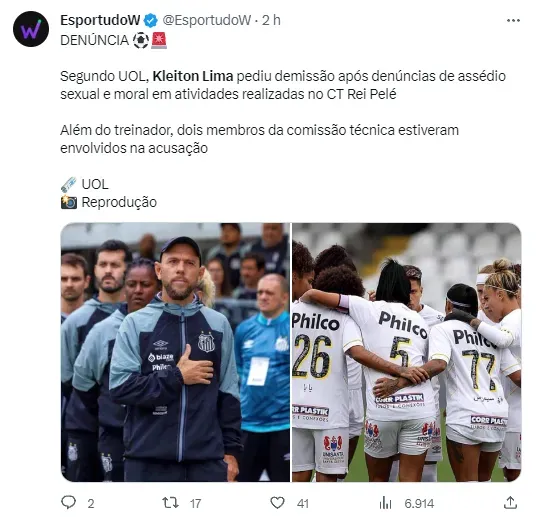Open the @EsportudoW handle link
The height and width of the screenshot is (517, 536).
pos(206,21)
